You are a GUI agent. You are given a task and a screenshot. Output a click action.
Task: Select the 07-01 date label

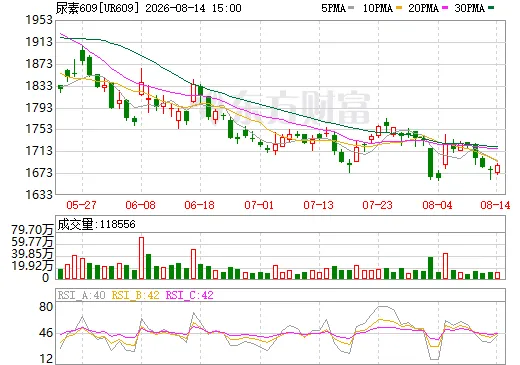[259, 205]
